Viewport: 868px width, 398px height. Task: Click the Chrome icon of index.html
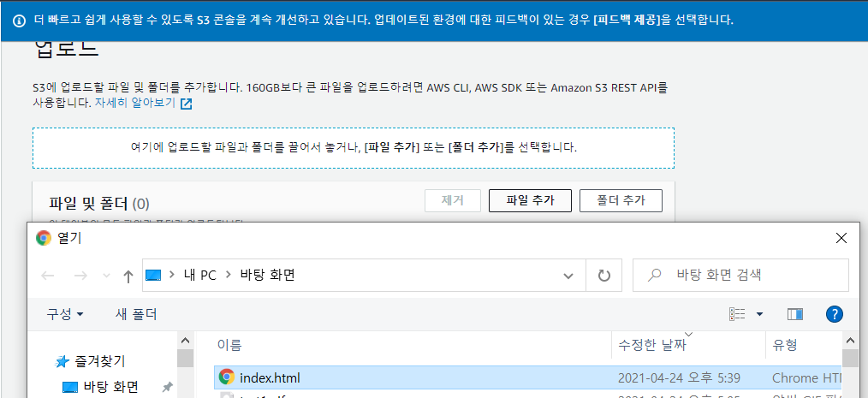click(226, 377)
